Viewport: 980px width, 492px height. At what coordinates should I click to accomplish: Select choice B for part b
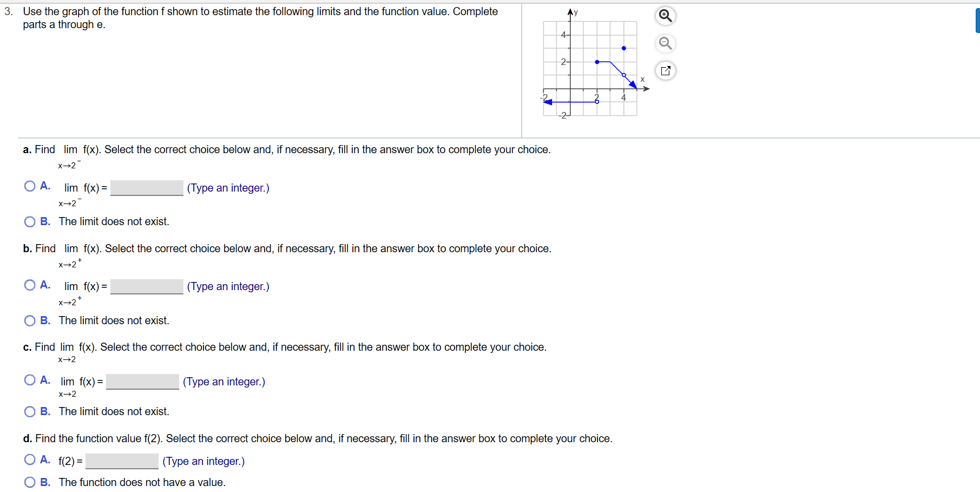30,320
